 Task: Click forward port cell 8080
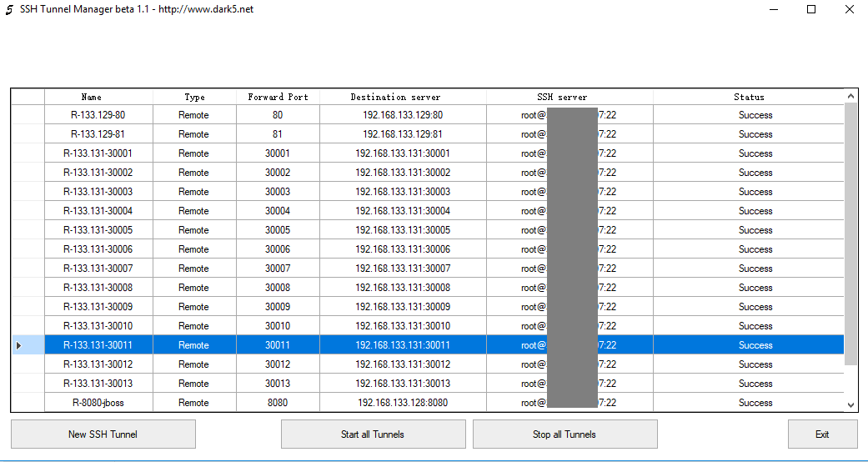pyautogui.click(x=278, y=403)
